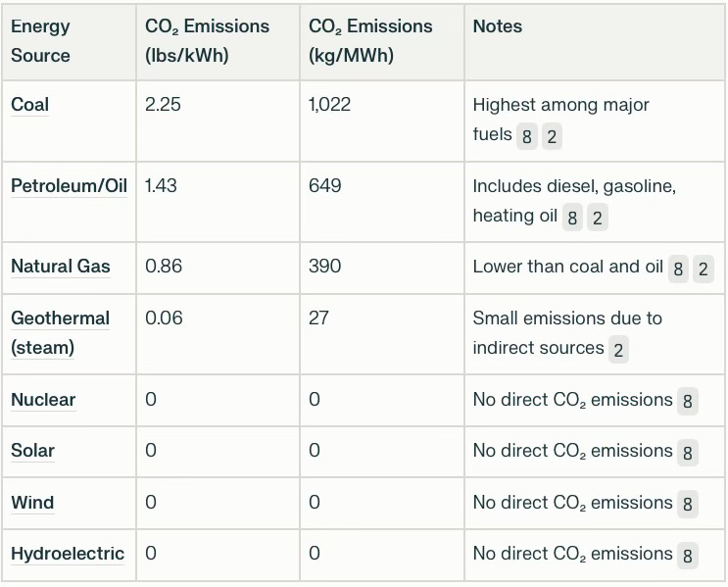
Task: Open citation 2 after heating oil
Action: (x=597, y=218)
